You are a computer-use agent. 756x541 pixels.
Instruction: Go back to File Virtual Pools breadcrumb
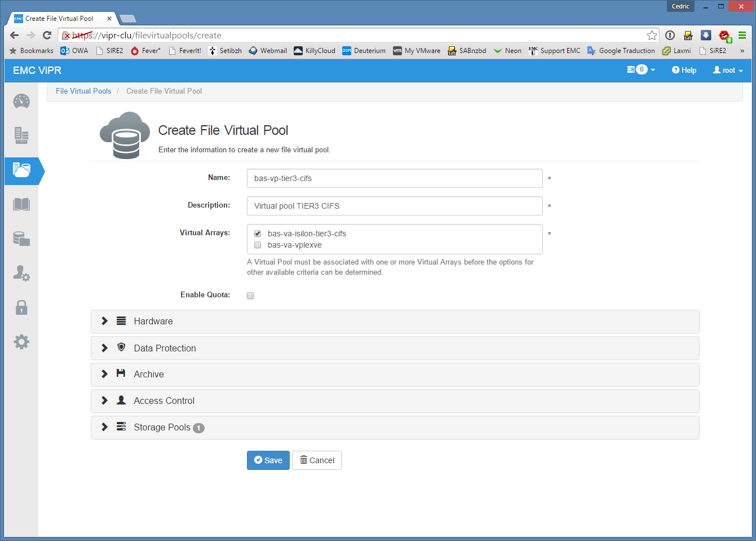(x=83, y=91)
